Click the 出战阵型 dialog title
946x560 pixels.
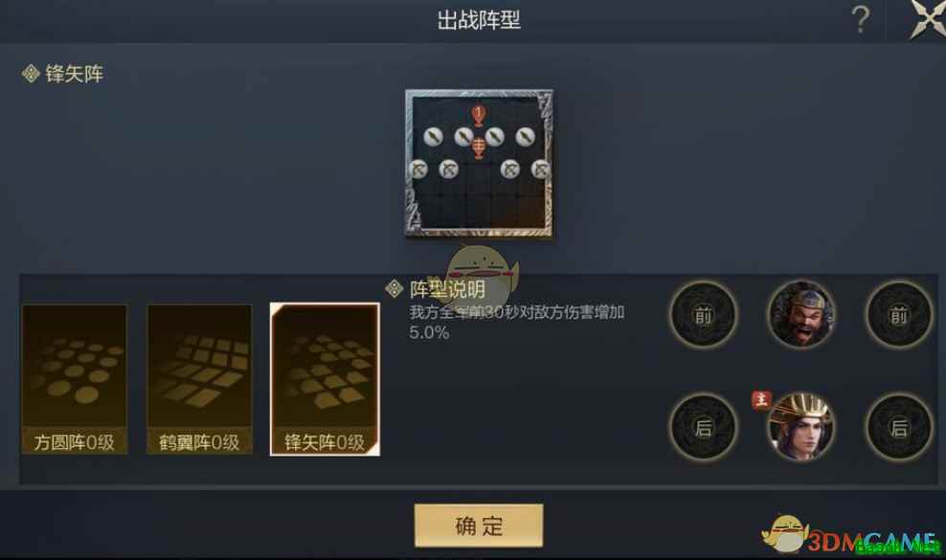(479, 20)
